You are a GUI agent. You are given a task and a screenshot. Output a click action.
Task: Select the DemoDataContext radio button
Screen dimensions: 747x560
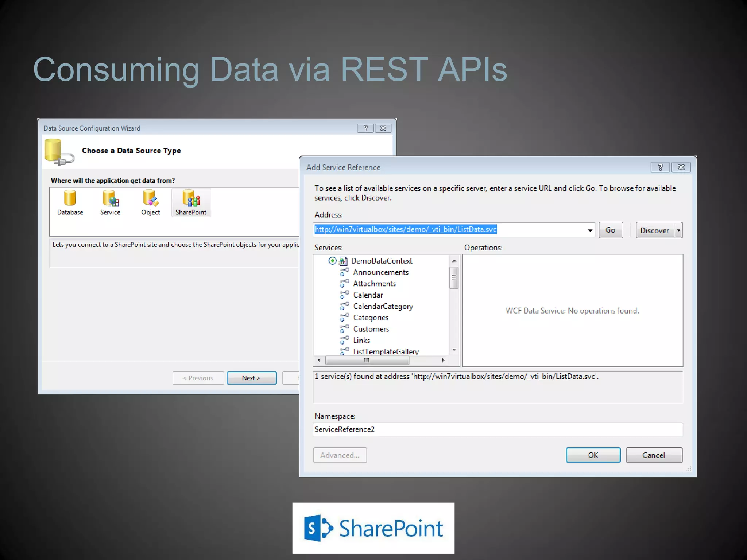(332, 261)
